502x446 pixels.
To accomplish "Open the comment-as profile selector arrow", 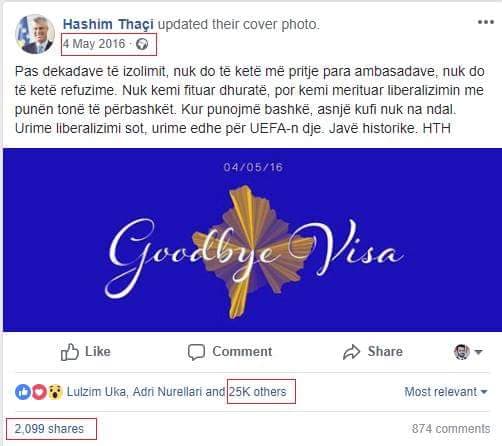I will tap(478, 352).
